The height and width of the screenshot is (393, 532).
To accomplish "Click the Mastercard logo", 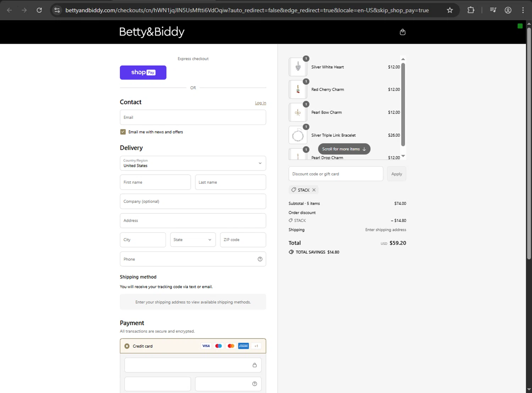I will pos(231,346).
